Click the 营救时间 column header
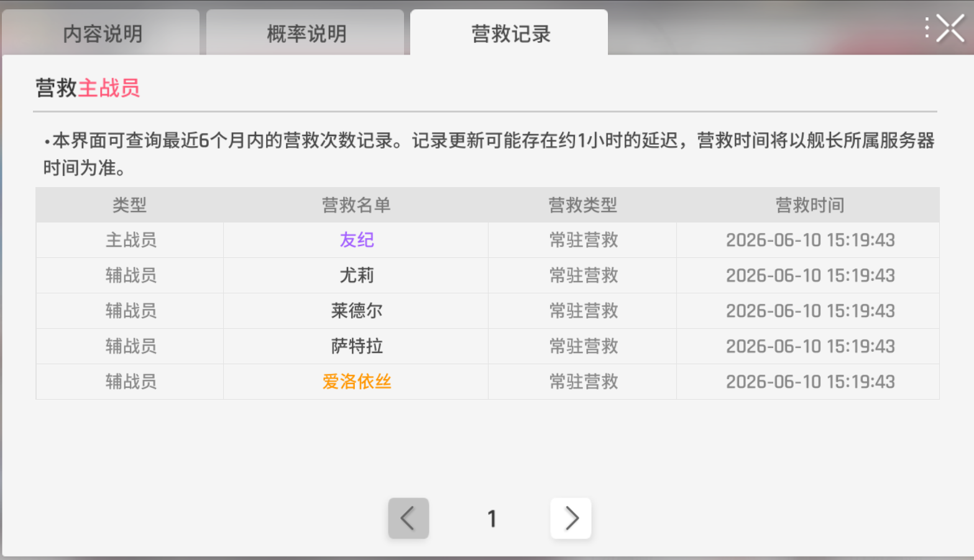This screenshot has width=974, height=560. tap(810, 205)
